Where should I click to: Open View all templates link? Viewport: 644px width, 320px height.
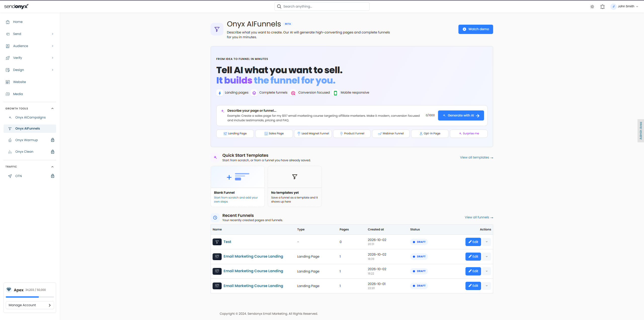click(476, 157)
